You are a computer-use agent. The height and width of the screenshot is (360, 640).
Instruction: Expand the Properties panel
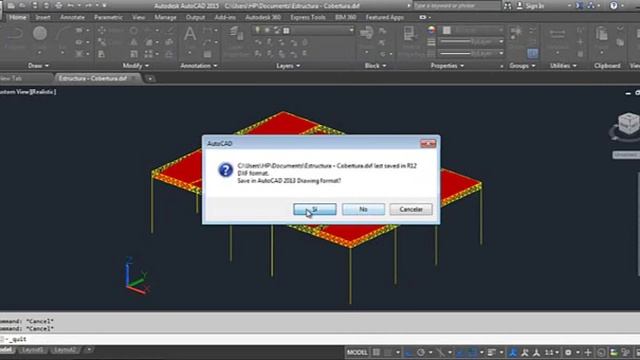point(447,66)
